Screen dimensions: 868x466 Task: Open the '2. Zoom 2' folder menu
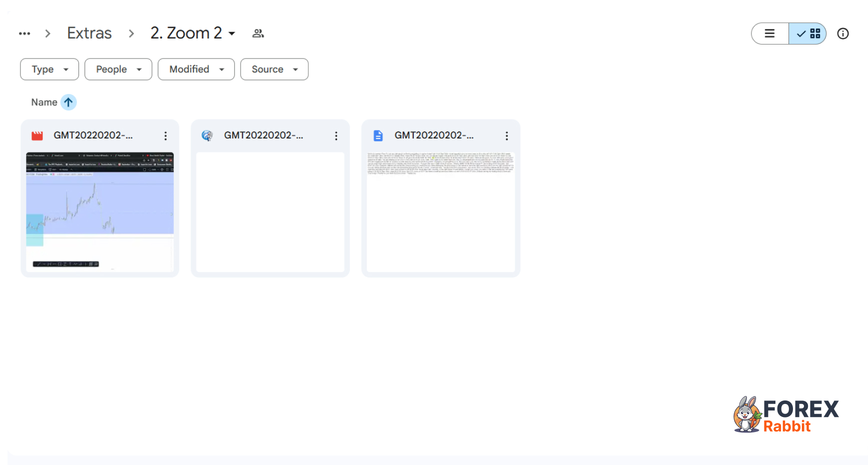tap(193, 33)
